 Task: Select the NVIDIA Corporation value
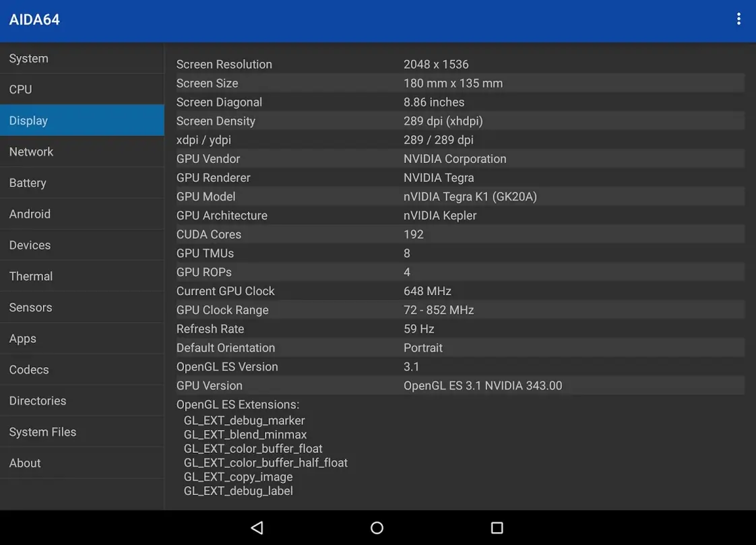point(455,158)
